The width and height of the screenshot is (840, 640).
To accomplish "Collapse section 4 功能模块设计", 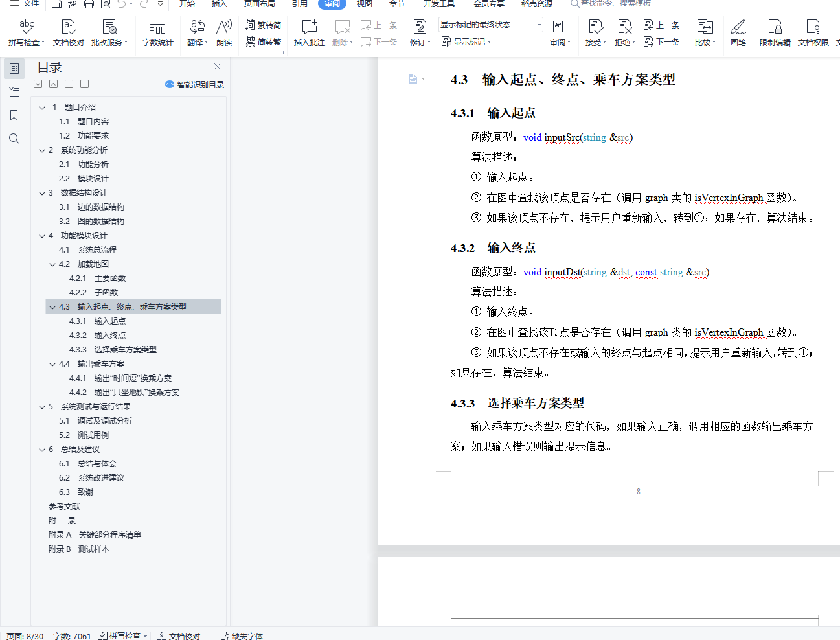I will point(42,236).
